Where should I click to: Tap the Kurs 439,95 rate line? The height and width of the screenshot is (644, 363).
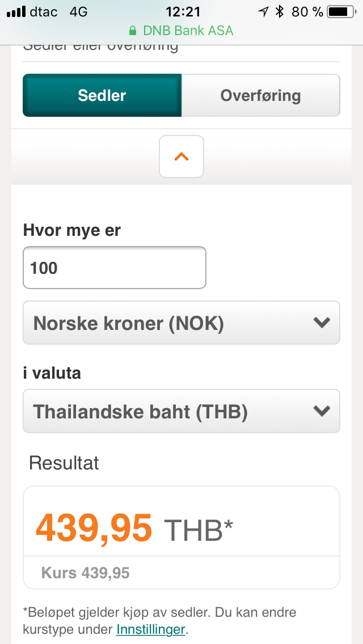[x=86, y=573]
